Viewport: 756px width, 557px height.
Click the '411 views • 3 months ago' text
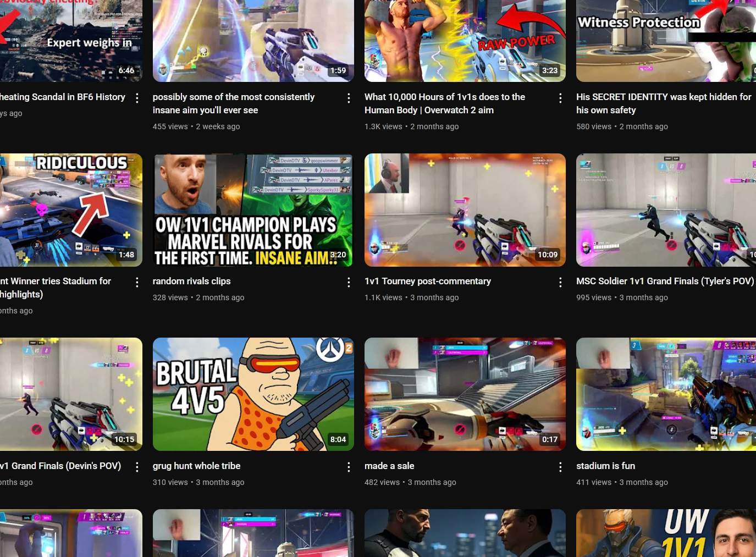pos(622,482)
